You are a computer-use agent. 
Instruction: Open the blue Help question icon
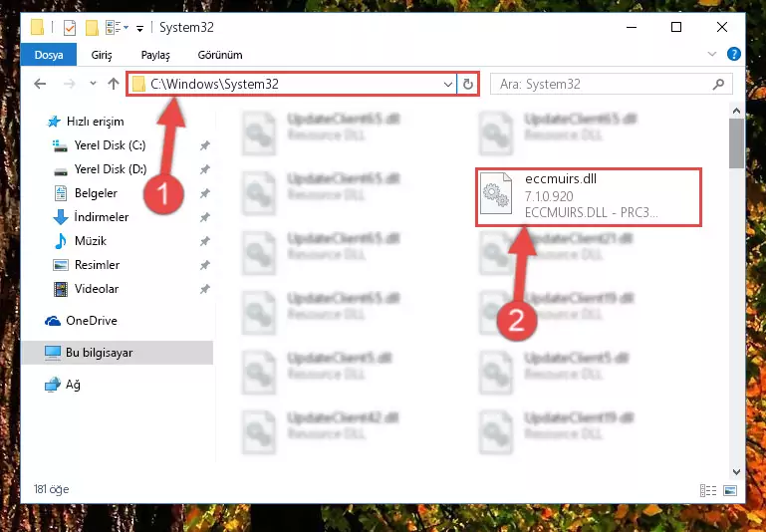coord(734,54)
